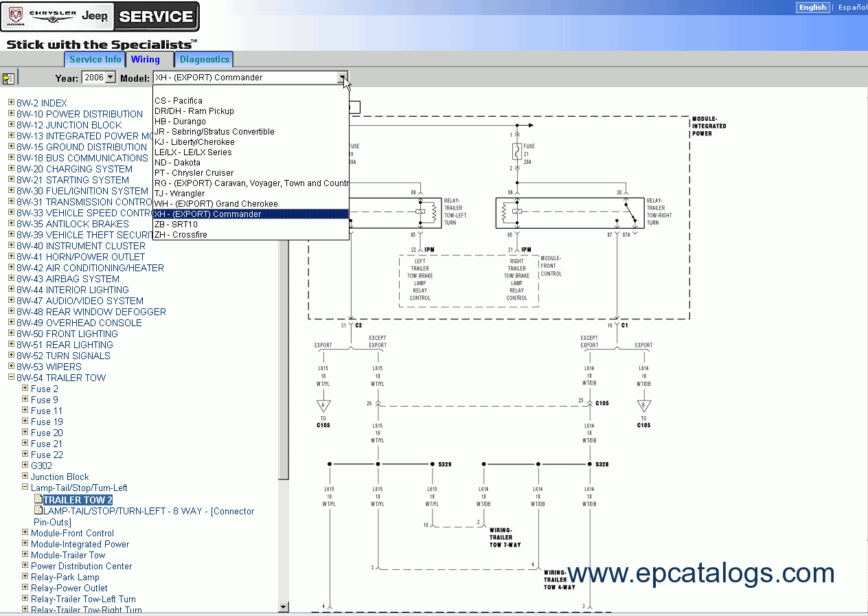Image resolution: width=868 pixels, height=616 pixels.
Task: Open 8W-50 FRONT LIGHTING section
Action: [66, 334]
